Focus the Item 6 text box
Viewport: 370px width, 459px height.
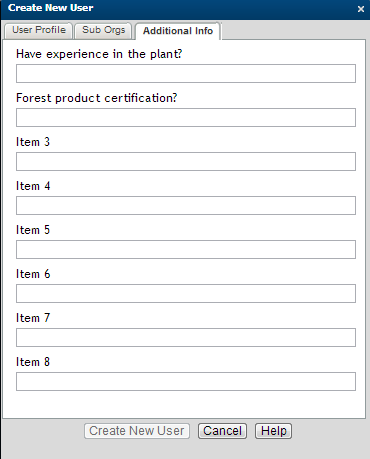(186, 293)
